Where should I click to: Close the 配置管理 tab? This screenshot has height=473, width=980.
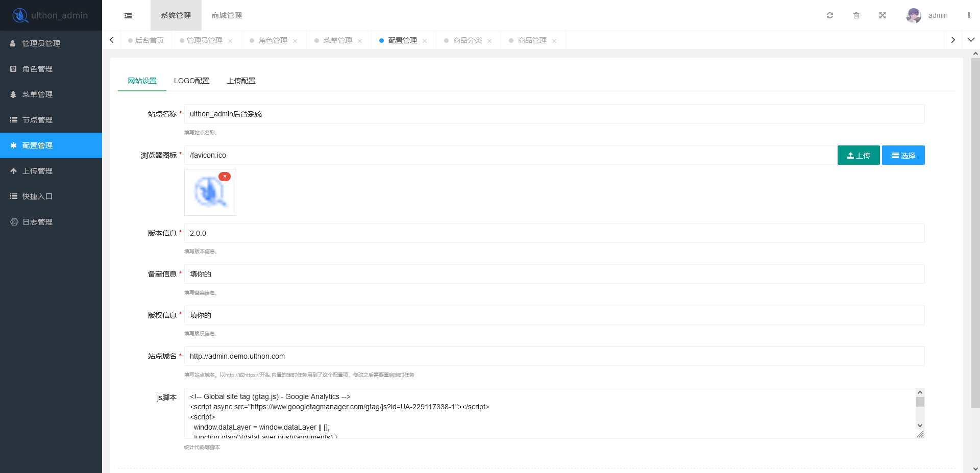click(425, 41)
